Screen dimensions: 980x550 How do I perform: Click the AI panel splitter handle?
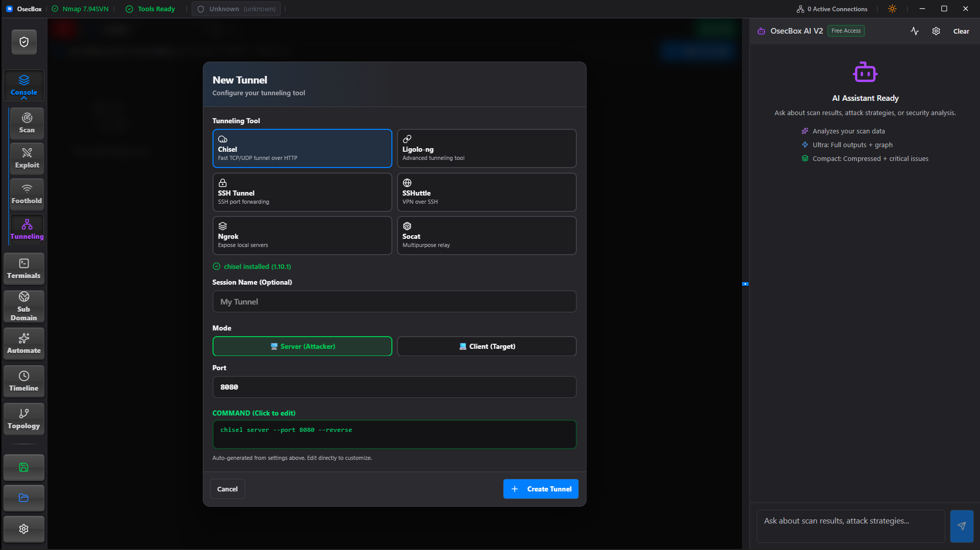point(745,284)
